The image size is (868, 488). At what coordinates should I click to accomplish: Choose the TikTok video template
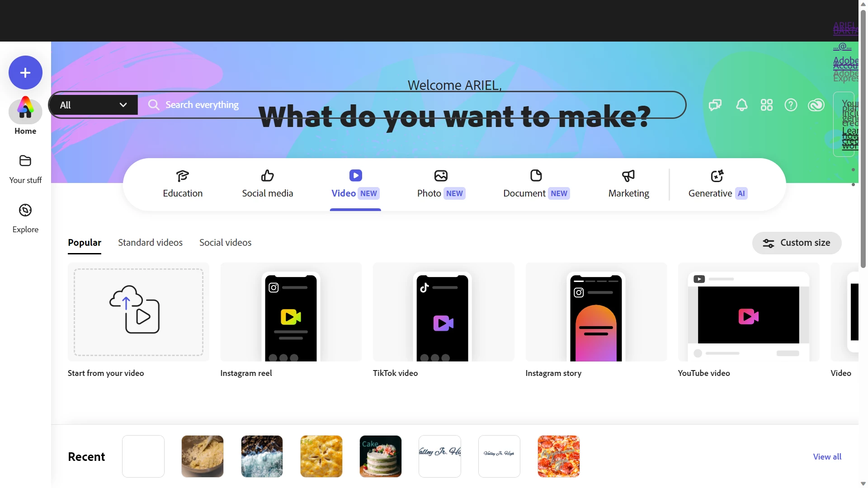[x=443, y=320]
